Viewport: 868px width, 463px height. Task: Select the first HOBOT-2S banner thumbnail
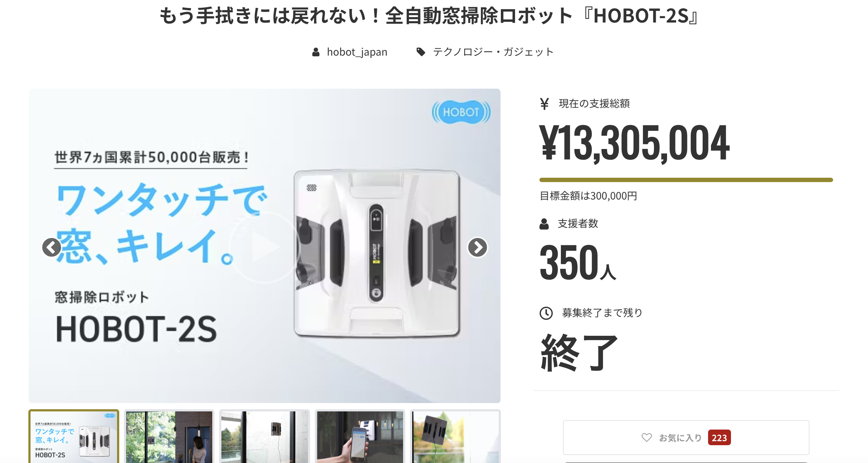[74, 436]
